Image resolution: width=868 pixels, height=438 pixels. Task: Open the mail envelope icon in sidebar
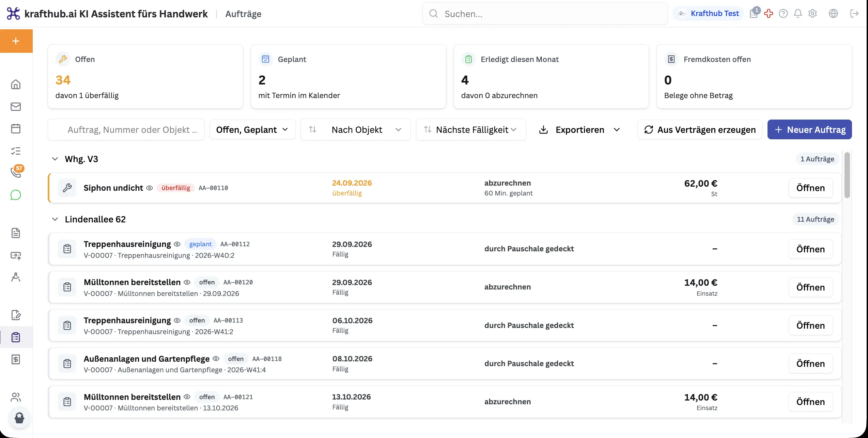[16, 107]
